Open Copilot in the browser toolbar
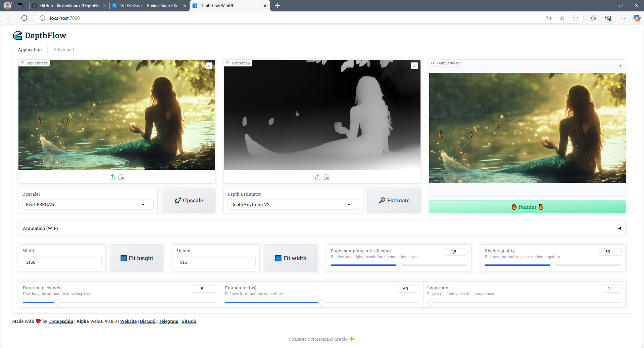The width and height of the screenshot is (644, 348). pos(637,18)
